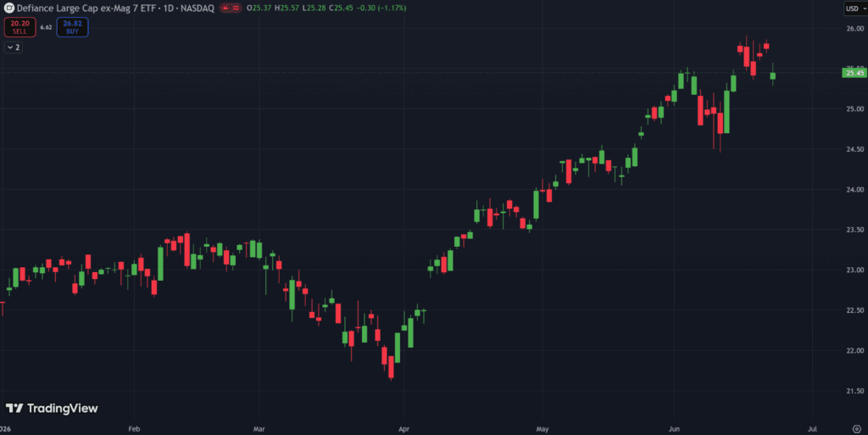Viewport: 868px width, 435px height.
Task: Click the Jul label on the time axis
Action: (812, 429)
